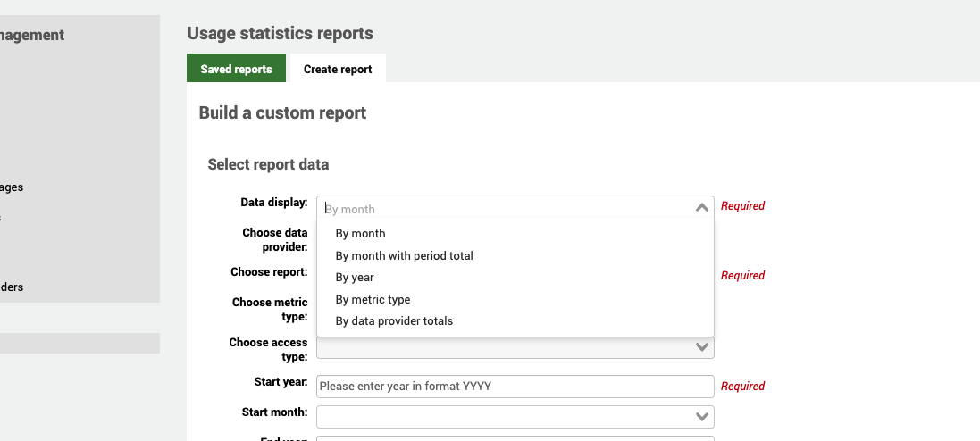The image size is (980, 441).
Task: Click the "Start month:" label
Action: (x=274, y=412)
